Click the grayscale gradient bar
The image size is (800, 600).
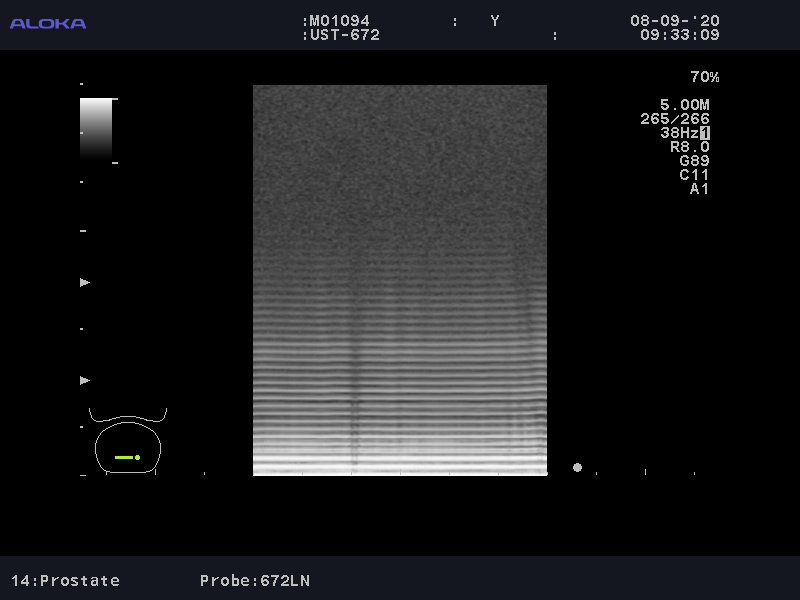coord(96,128)
